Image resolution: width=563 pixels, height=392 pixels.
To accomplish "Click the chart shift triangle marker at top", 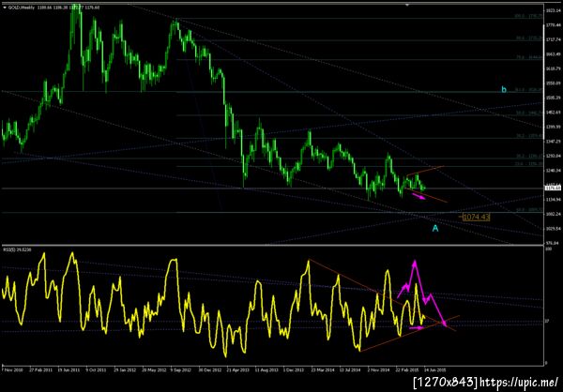I will click(407, 5).
